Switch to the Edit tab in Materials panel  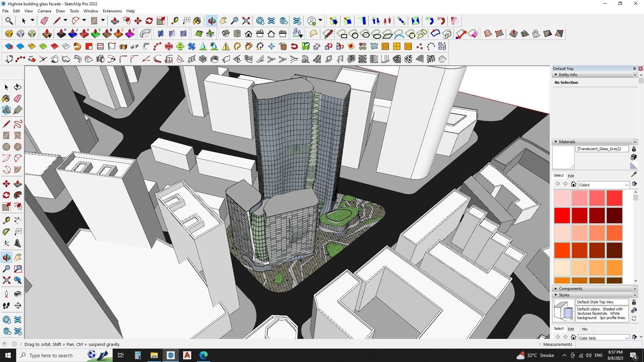571,176
